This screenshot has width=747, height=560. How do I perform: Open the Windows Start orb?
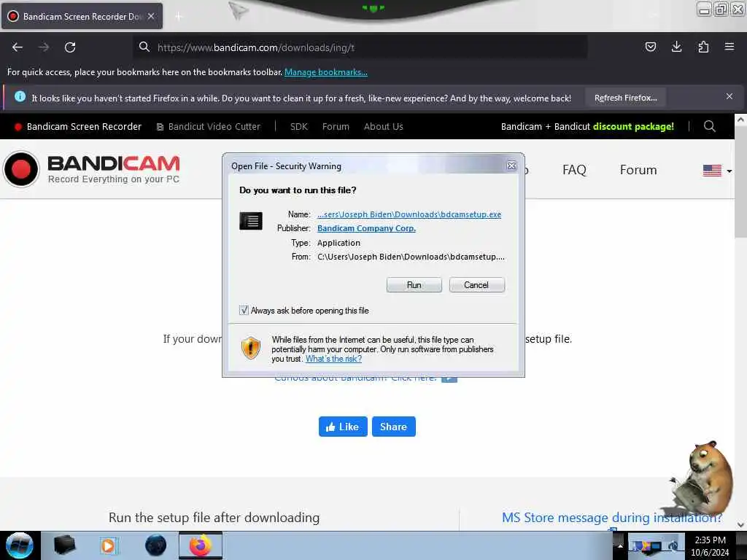(x=20, y=545)
